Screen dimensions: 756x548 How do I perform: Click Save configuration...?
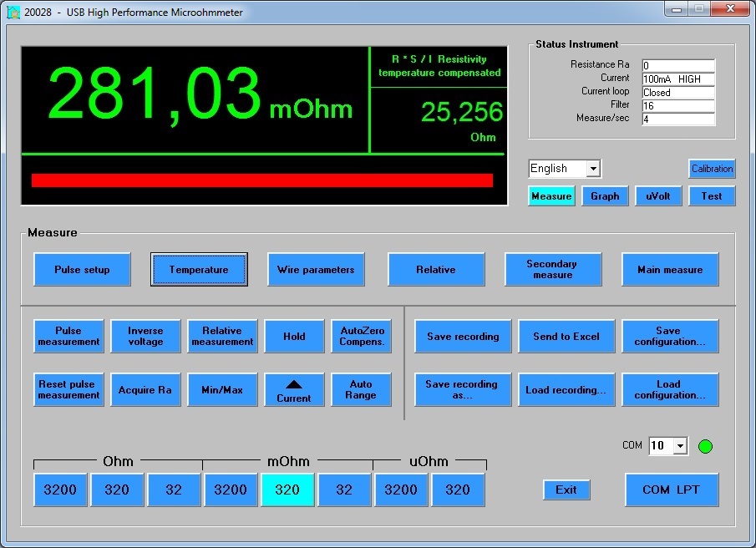(x=670, y=337)
